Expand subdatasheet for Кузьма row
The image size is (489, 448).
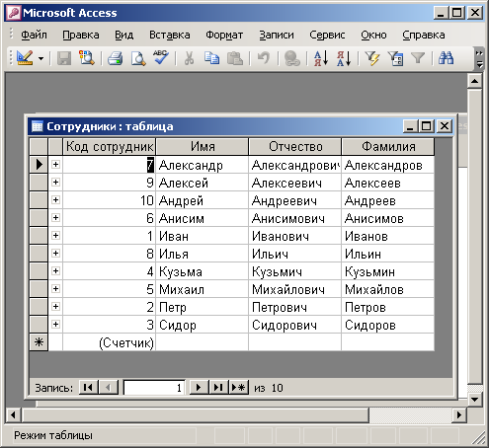(55, 270)
